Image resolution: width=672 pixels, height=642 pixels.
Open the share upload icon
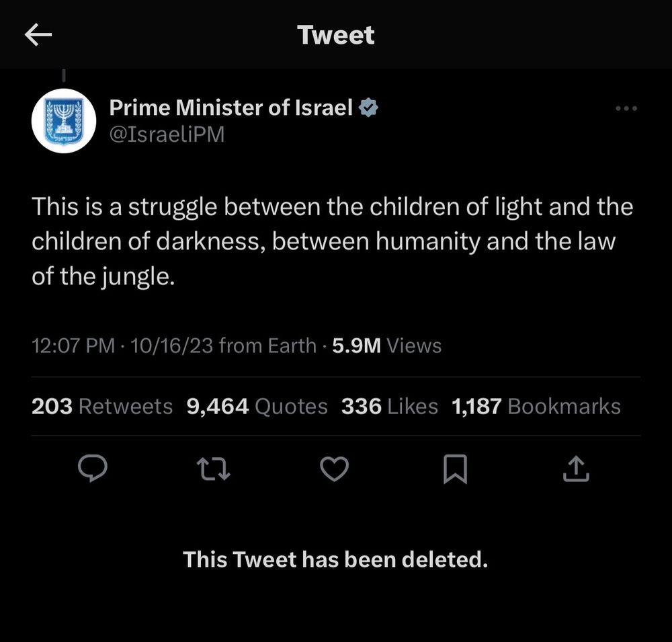tap(576, 469)
